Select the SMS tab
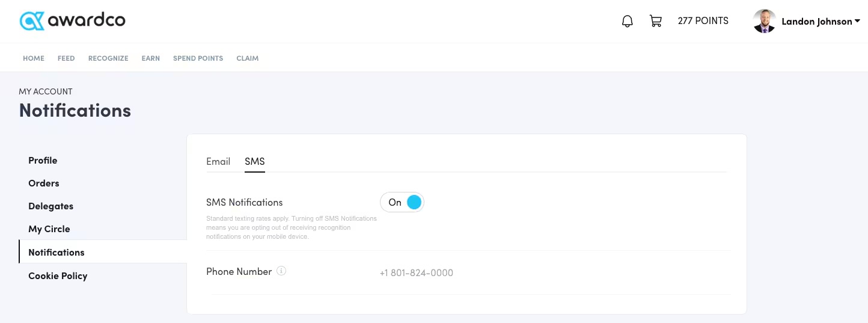 [255, 161]
